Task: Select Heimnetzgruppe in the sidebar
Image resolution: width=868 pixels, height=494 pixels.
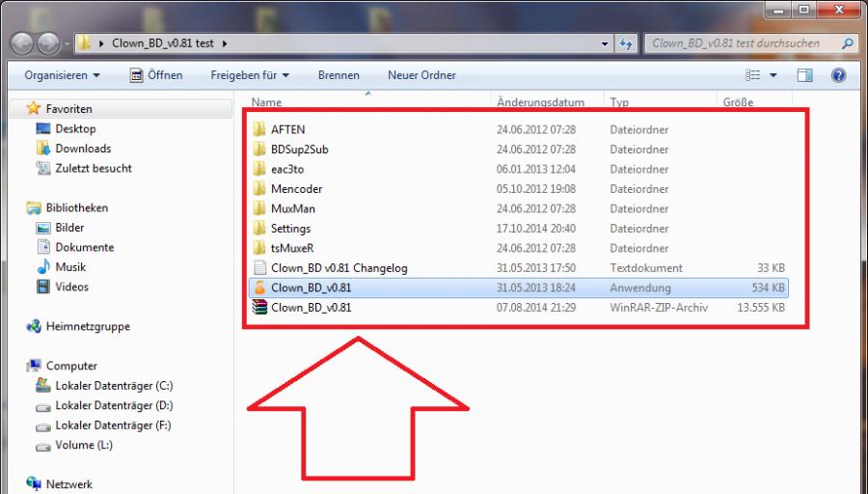Action: (x=88, y=327)
